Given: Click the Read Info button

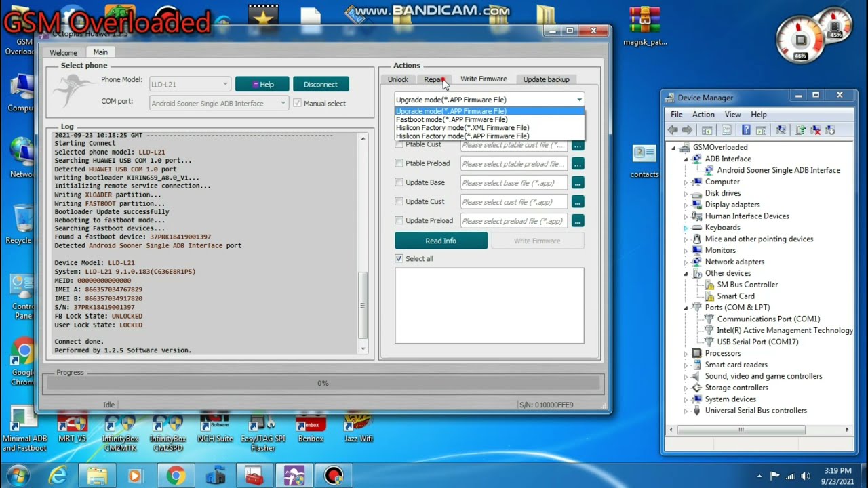Looking at the screenshot, I should coord(441,241).
